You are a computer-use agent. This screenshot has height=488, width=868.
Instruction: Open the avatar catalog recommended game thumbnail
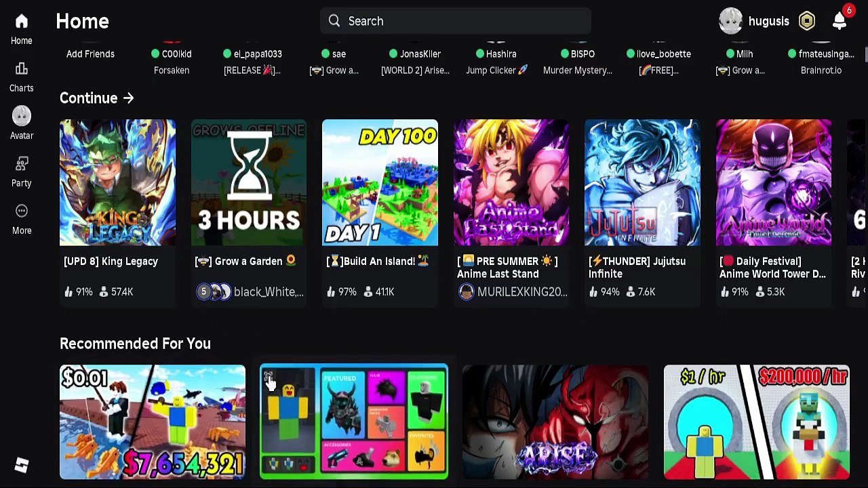(x=354, y=422)
